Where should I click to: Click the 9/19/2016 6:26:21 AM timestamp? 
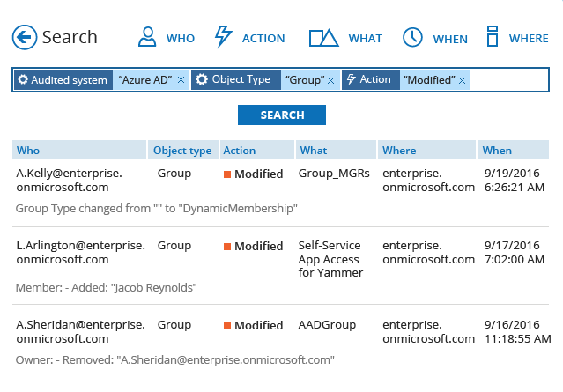tap(515, 181)
